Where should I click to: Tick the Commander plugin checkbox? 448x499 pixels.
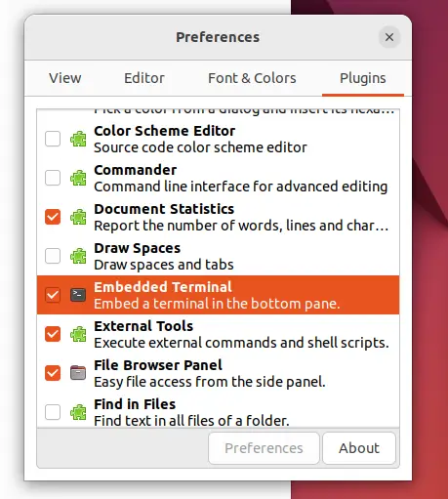(53, 178)
